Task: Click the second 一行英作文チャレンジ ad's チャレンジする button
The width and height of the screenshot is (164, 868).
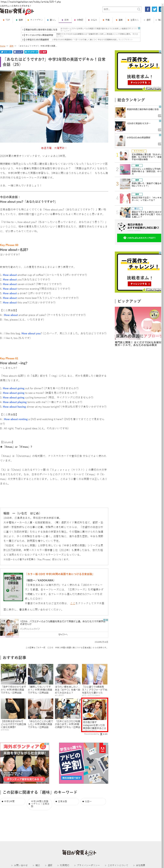Action: coord(139,284)
